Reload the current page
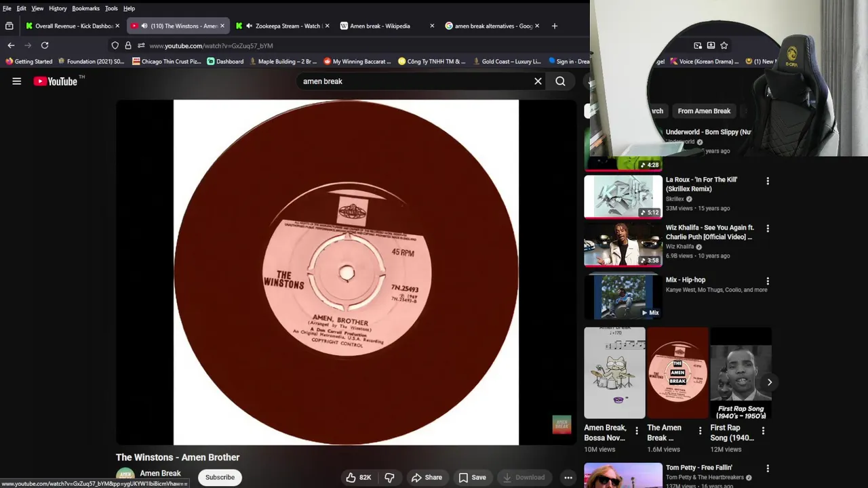Image resolution: width=868 pixels, height=488 pixels. (45, 45)
